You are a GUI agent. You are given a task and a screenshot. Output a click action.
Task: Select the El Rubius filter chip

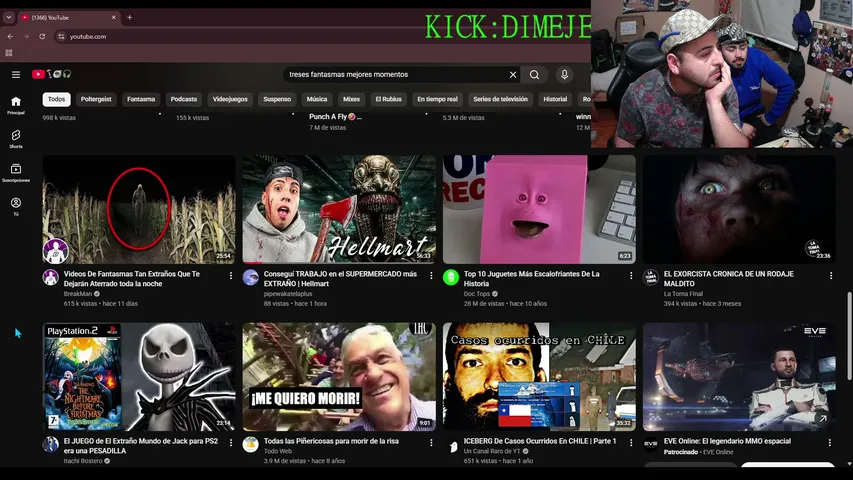coord(388,99)
